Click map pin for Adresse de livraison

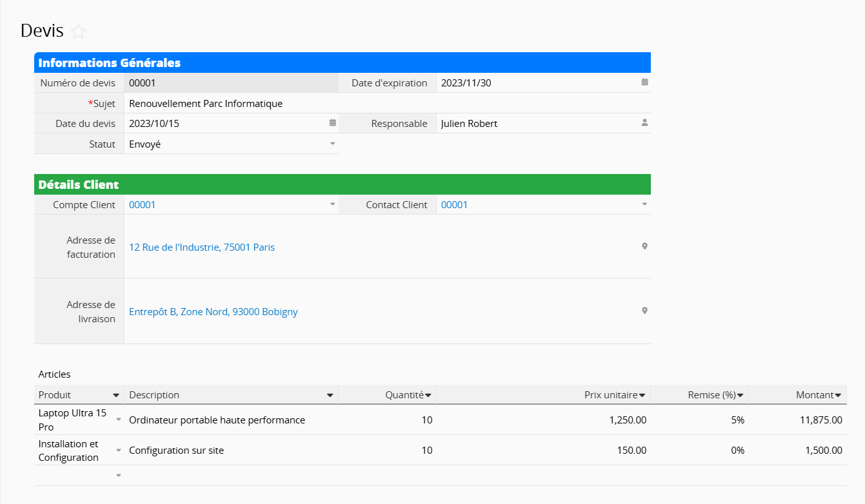click(644, 311)
